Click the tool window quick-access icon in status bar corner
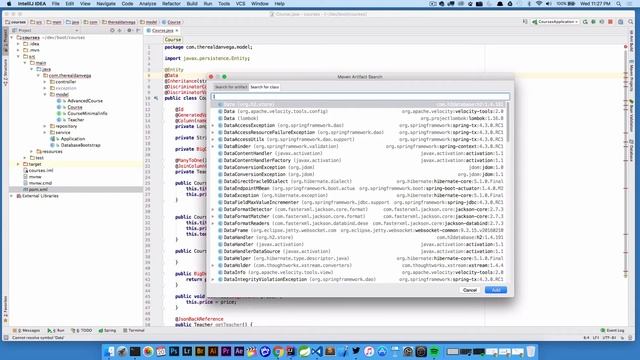Viewport: 640px width, 360px height. click(6, 338)
